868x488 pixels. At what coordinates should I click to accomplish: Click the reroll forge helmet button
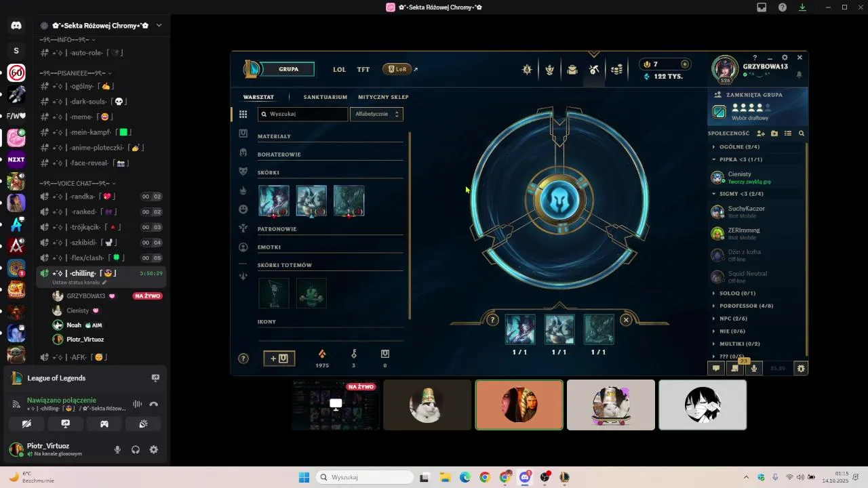point(559,200)
